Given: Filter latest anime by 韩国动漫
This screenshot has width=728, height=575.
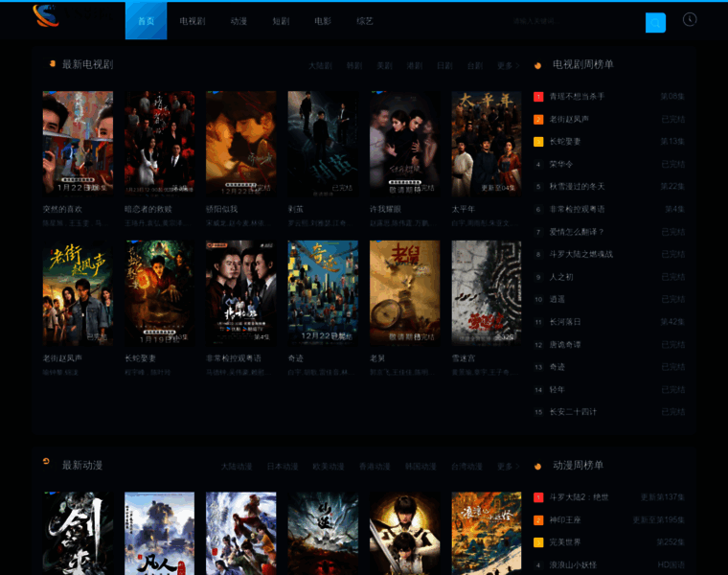Looking at the screenshot, I should coord(421,467).
